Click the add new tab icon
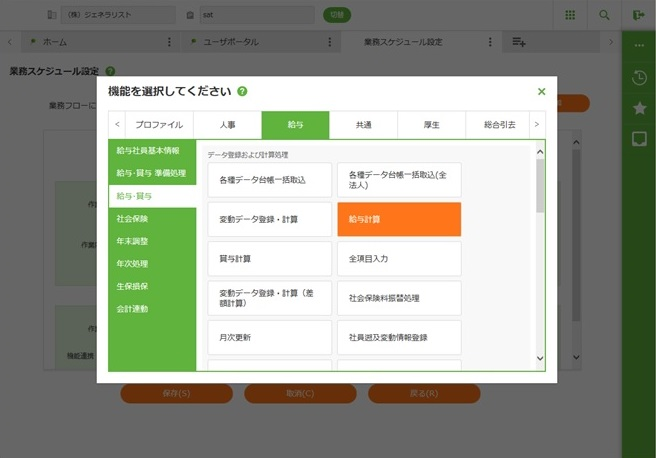Image resolution: width=656 pixels, height=458 pixels. [x=519, y=42]
